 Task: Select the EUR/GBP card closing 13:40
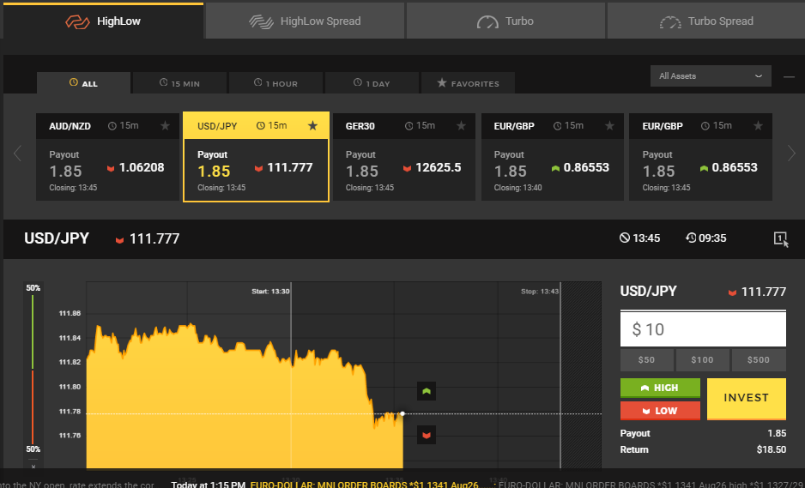click(x=552, y=157)
